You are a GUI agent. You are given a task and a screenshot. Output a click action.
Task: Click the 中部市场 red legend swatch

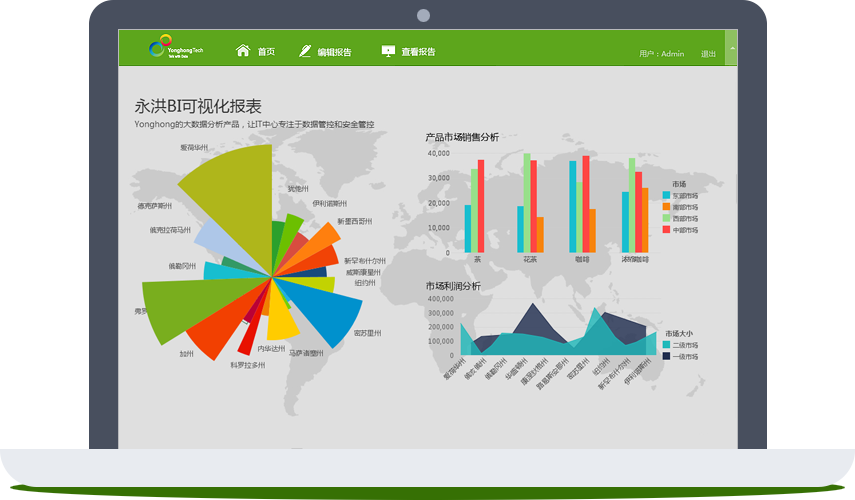[x=666, y=230]
